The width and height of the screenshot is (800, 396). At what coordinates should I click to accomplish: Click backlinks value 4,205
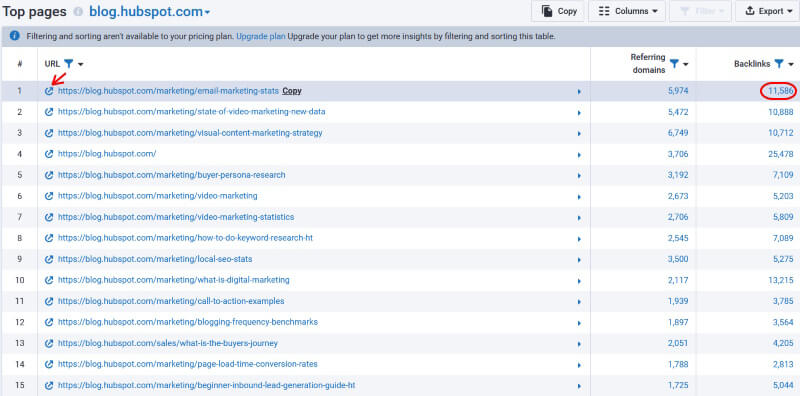pos(783,343)
